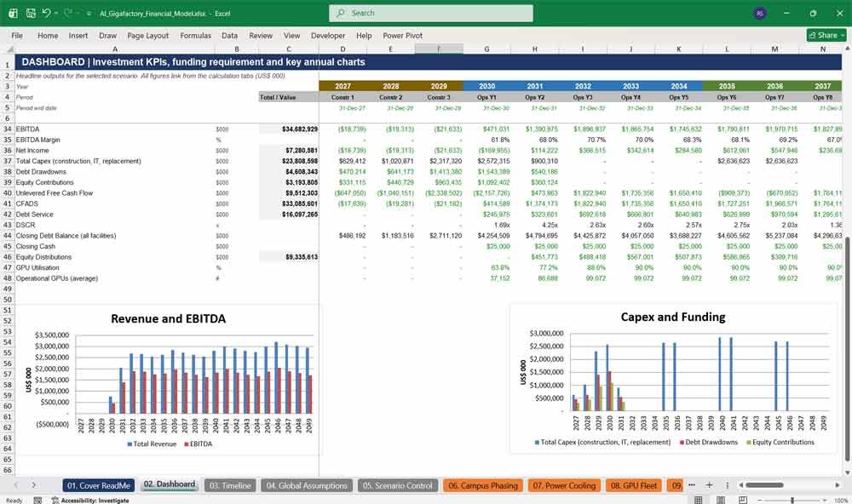Click the Excel app icon in title bar
The height and width of the screenshot is (504, 852).
[13, 13]
